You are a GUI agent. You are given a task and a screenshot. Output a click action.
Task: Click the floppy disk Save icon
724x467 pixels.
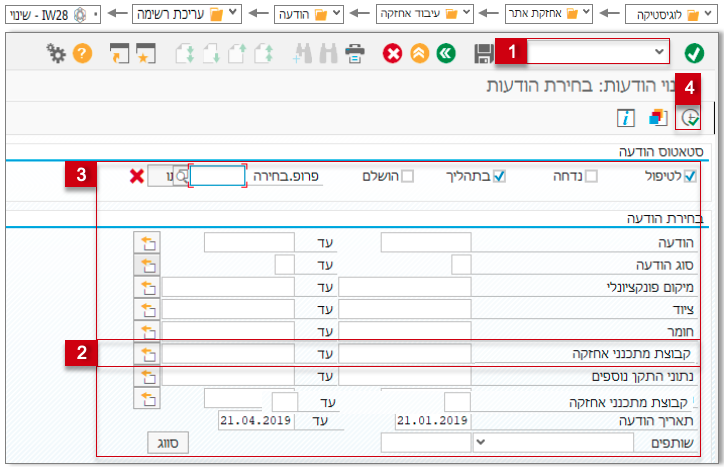click(x=484, y=53)
